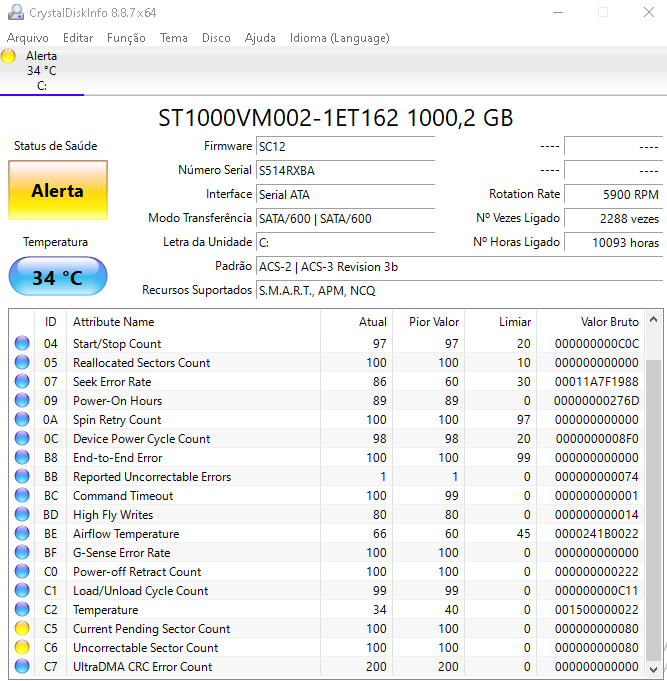Click blue status icon for UltraDMA CRC Error Count
The width and height of the screenshot is (667, 681).
(x=22, y=666)
